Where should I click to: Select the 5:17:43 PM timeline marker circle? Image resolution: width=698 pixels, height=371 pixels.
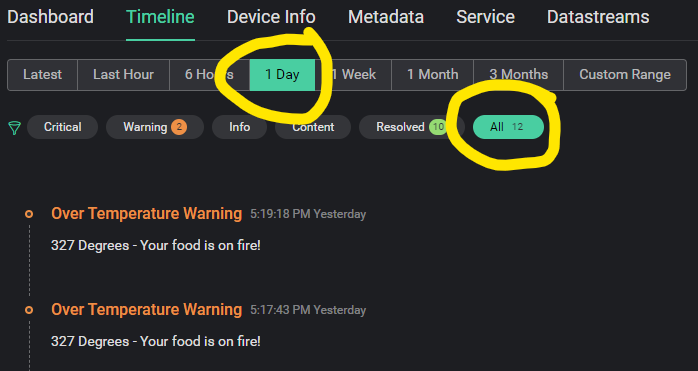[29, 310]
